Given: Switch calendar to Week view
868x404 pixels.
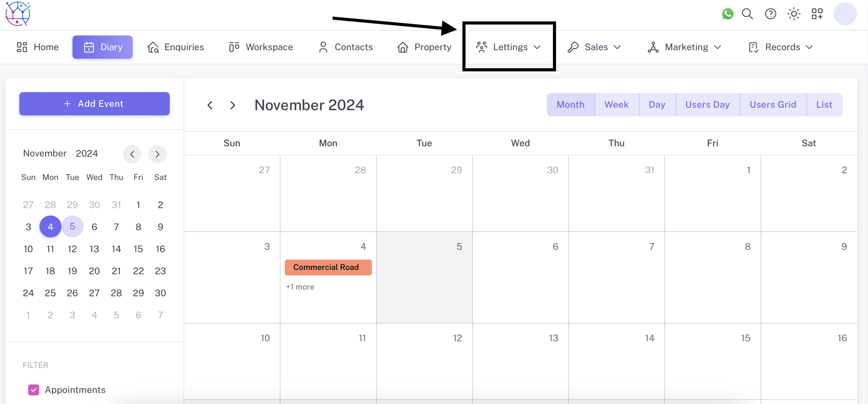Looking at the screenshot, I should pyautogui.click(x=617, y=104).
